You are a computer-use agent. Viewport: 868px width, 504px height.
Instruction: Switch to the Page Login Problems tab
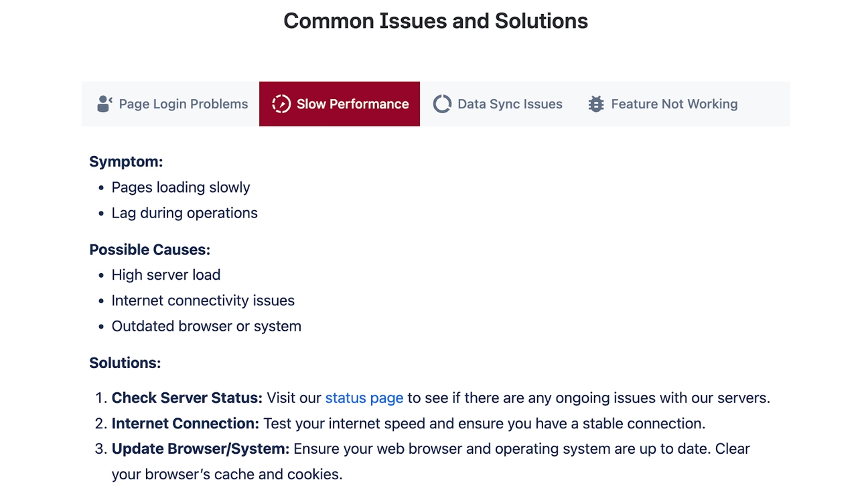182,104
